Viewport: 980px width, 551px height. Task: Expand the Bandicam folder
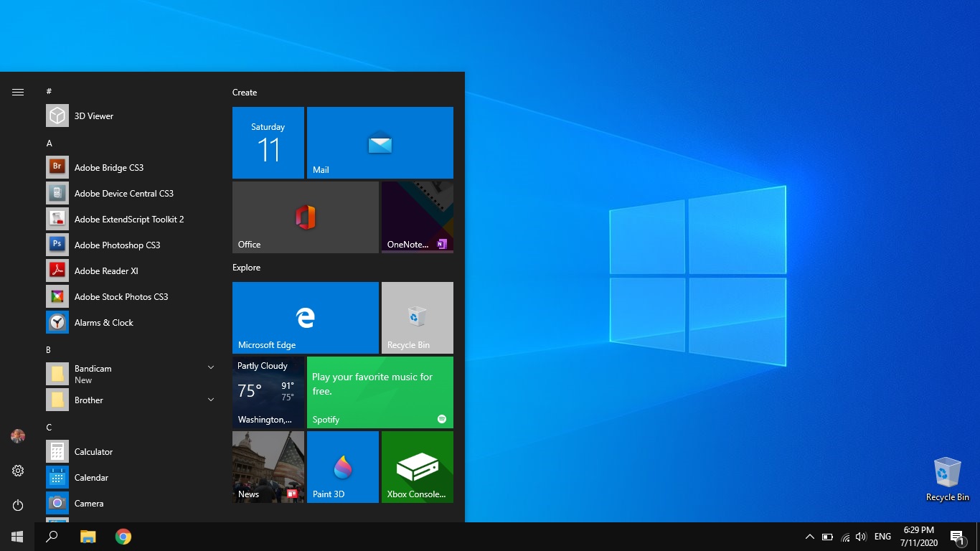(210, 367)
